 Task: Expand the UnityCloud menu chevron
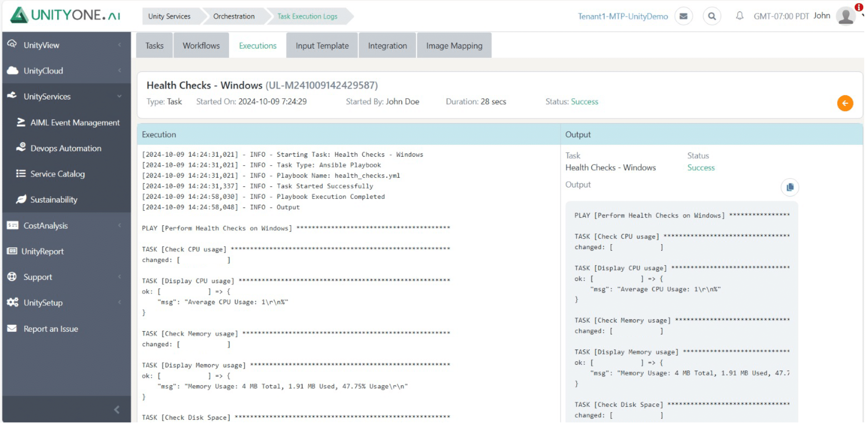click(x=119, y=70)
